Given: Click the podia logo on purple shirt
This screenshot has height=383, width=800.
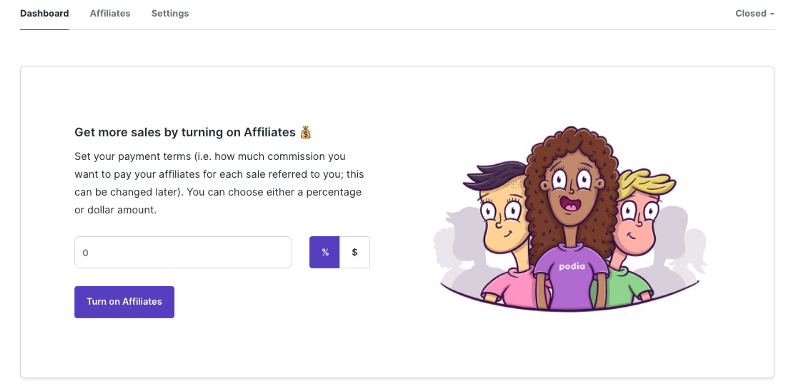Looking at the screenshot, I should pos(571,266).
